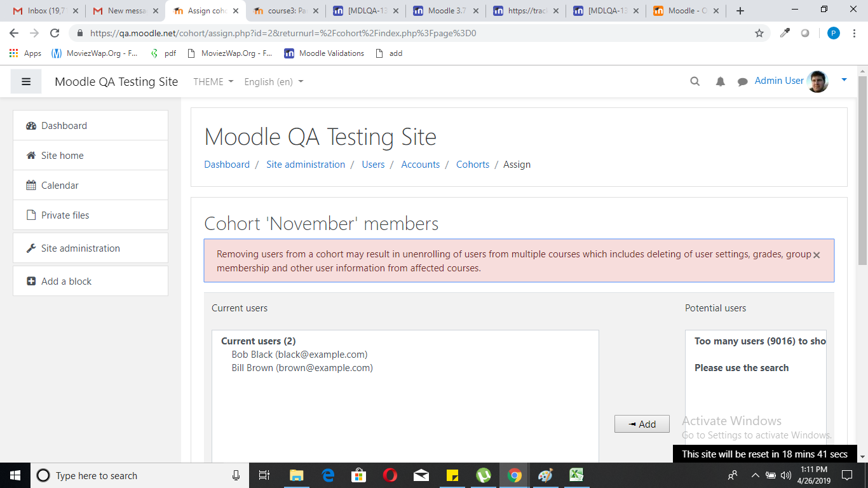
Task: Go to Dashboard in side navigation
Action: [x=90, y=125]
